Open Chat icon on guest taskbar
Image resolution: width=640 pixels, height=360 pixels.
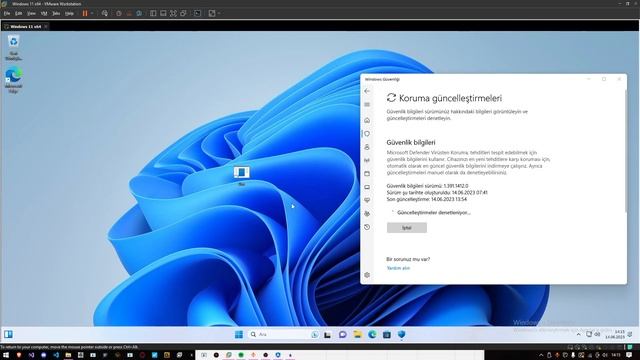(x=342, y=335)
